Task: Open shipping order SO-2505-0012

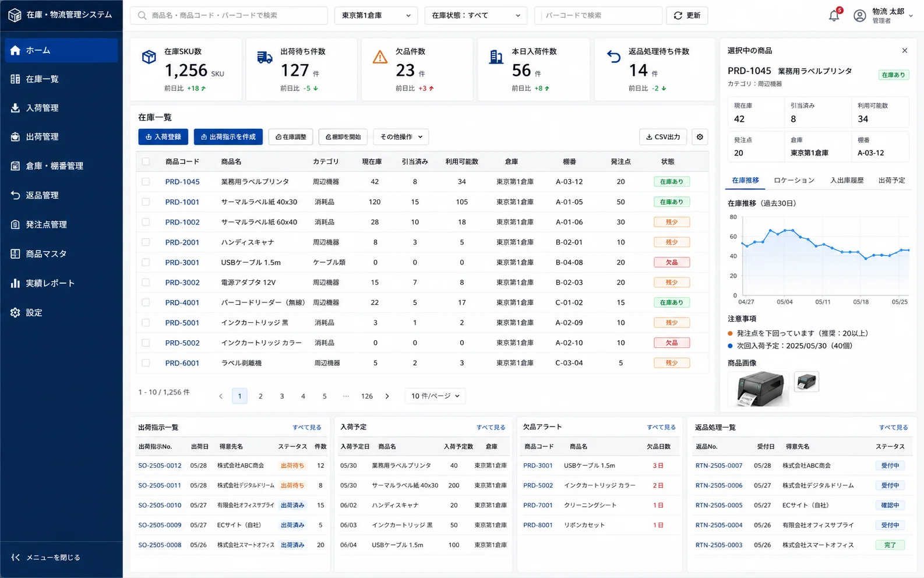Action: coord(160,466)
